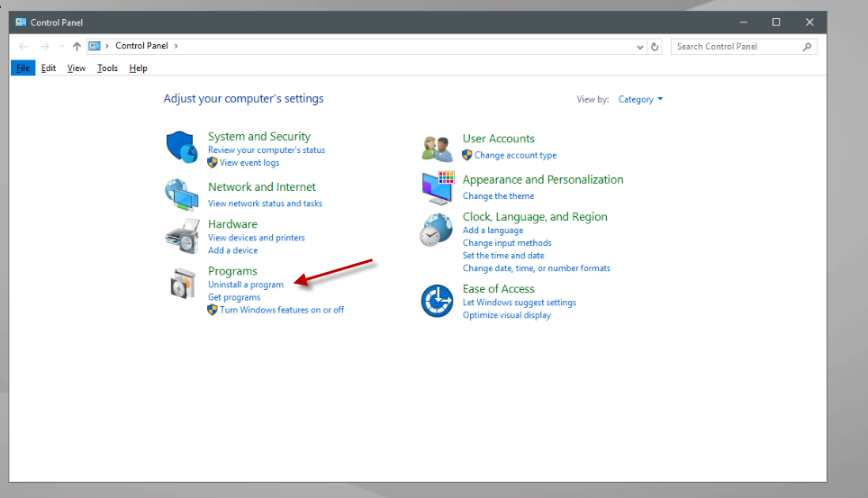Open the Hardware printer icon
Screen dimensions: 868x498
coord(182,236)
